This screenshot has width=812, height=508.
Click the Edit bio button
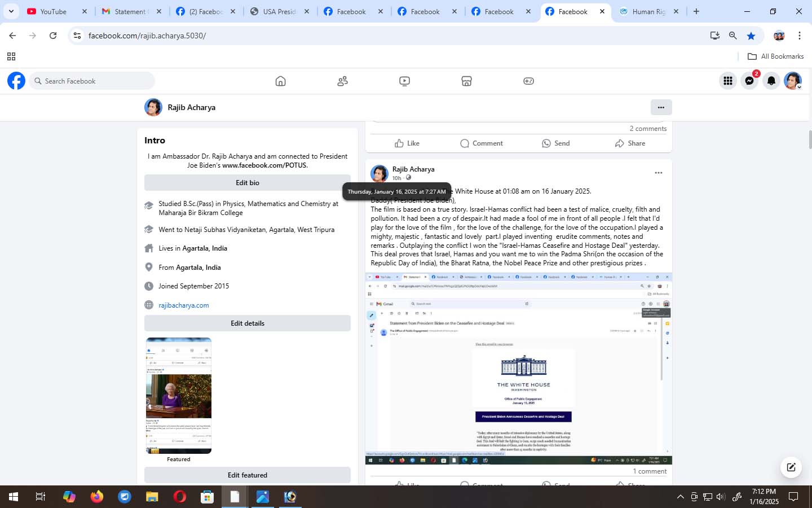click(248, 183)
